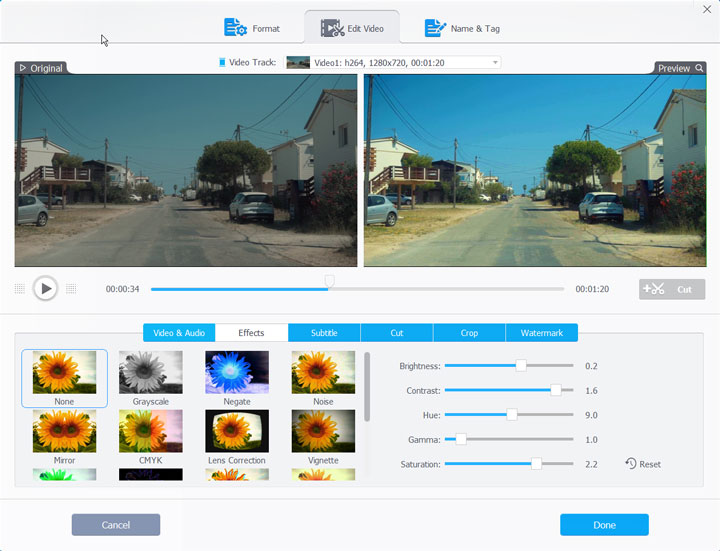Open the Cut tab
The image size is (720, 551).
pyautogui.click(x=397, y=333)
